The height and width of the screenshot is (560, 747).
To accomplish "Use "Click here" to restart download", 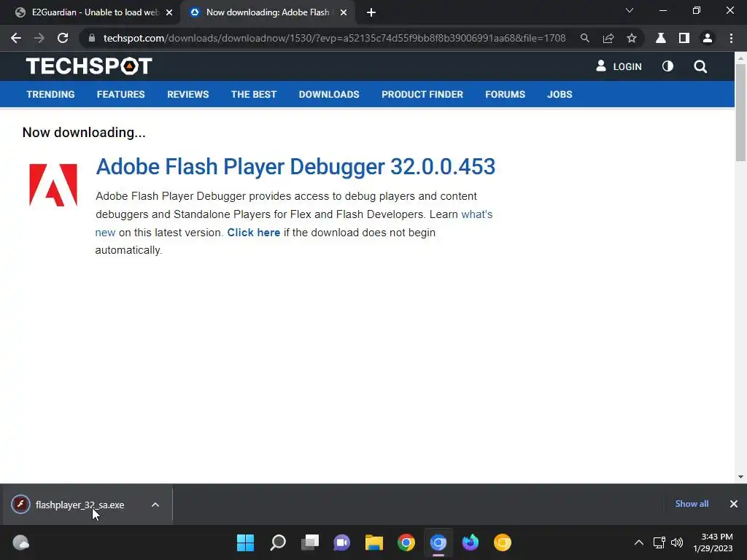I will [x=253, y=233].
